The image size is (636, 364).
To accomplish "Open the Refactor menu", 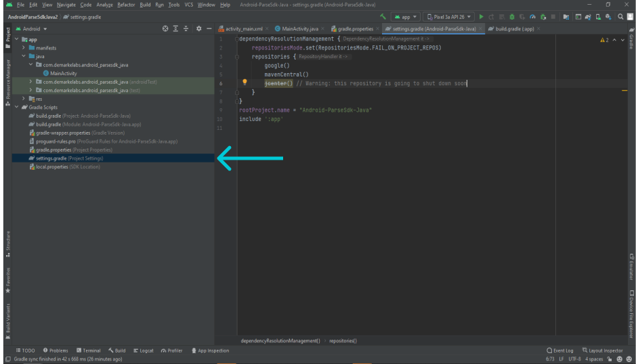I will click(x=126, y=5).
